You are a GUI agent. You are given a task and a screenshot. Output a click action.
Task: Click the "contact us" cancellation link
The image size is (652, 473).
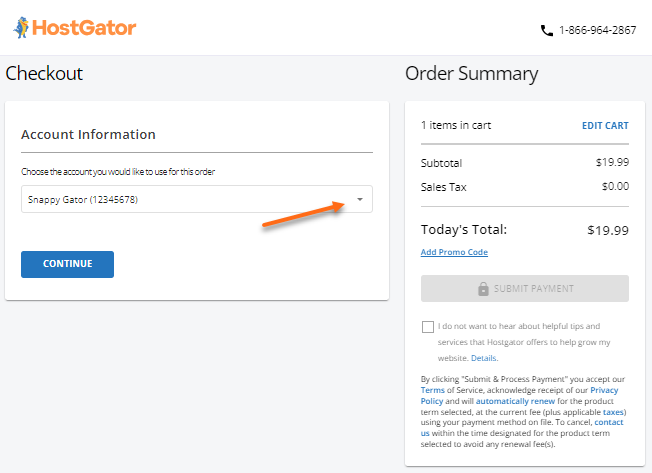[608, 422]
